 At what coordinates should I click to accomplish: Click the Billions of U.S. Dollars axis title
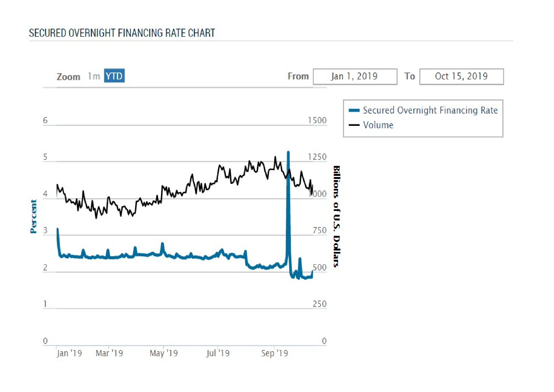pyautogui.click(x=337, y=216)
